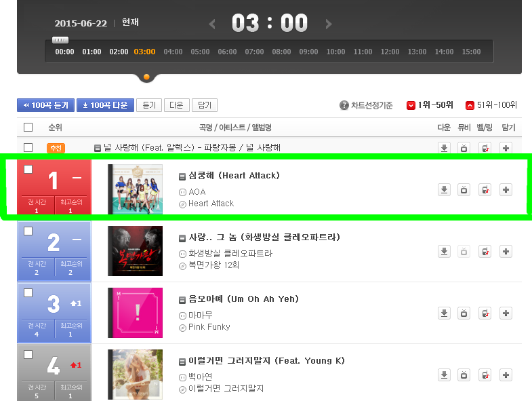Select the checkbox on rank 3 마마무 entry
Screen dimensions: 532x401
point(28,292)
